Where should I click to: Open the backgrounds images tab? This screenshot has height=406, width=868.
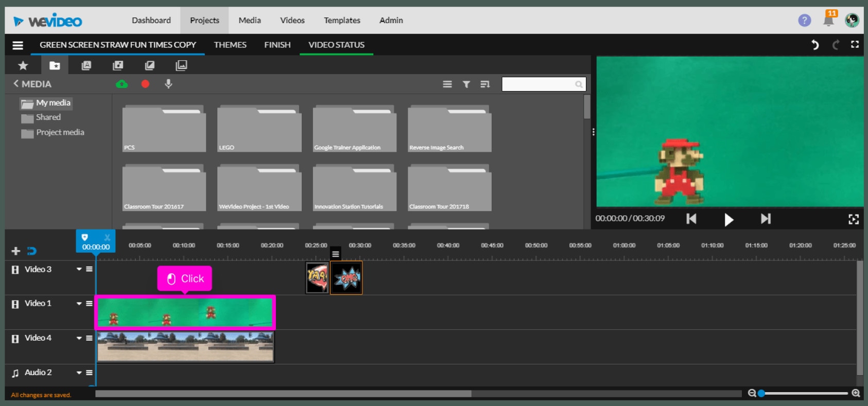(x=181, y=65)
